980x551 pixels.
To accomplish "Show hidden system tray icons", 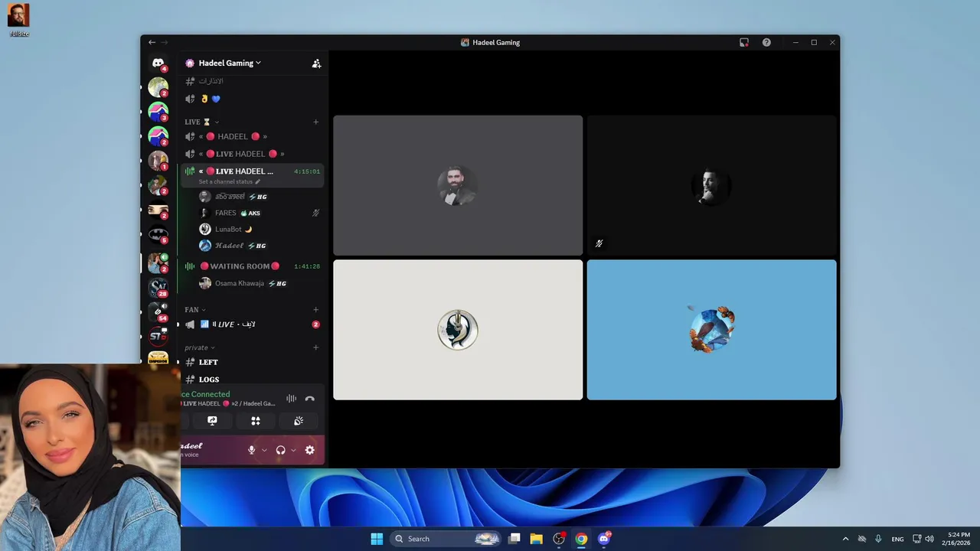I will [x=845, y=539].
